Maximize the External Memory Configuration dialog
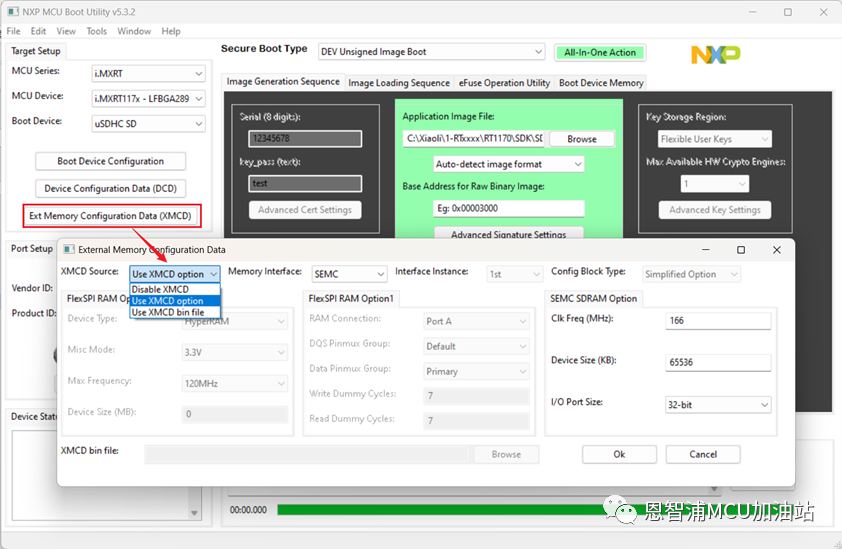The width and height of the screenshot is (842, 549). pyautogui.click(x=741, y=250)
